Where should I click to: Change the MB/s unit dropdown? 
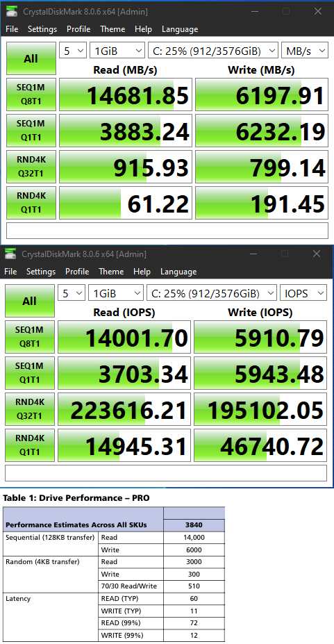click(x=304, y=51)
